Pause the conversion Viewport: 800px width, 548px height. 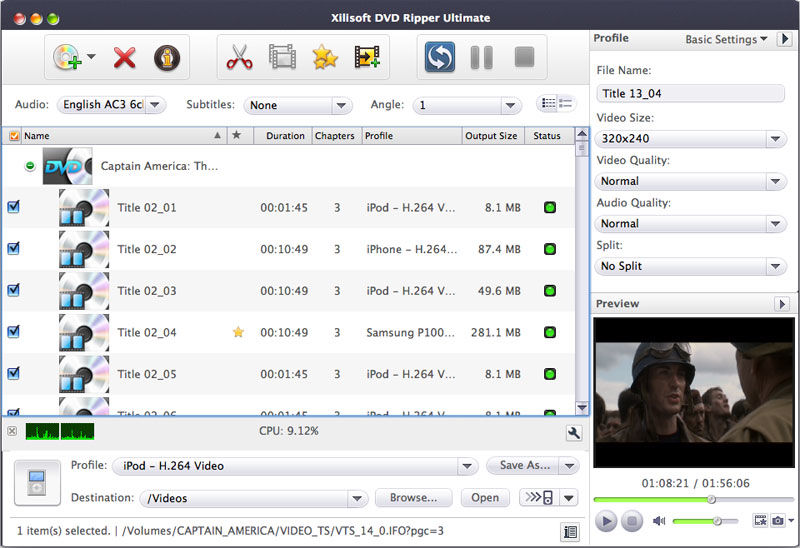coord(481,57)
